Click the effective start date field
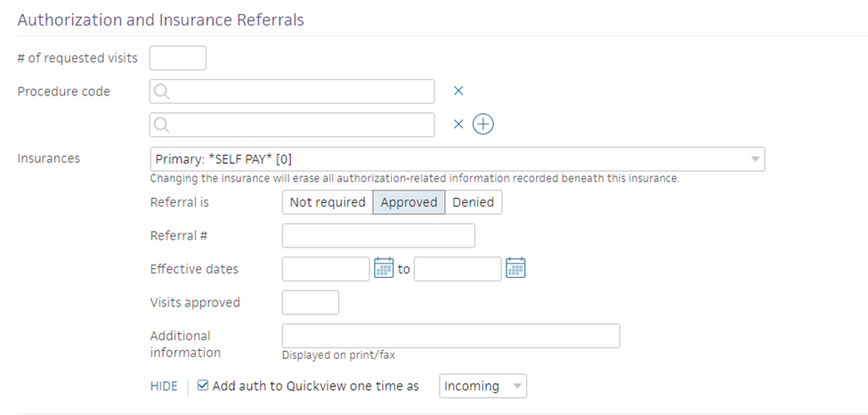This screenshot has width=868, height=415. pos(326,269)
